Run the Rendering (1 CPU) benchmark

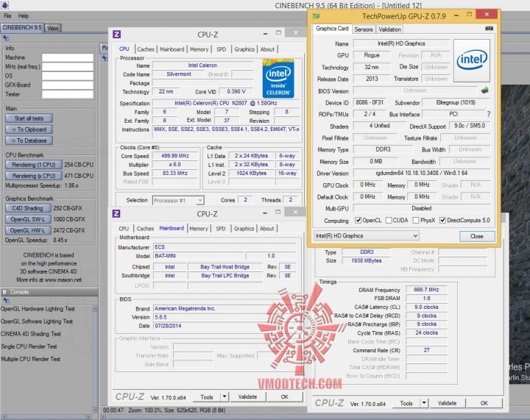[33, 165]
